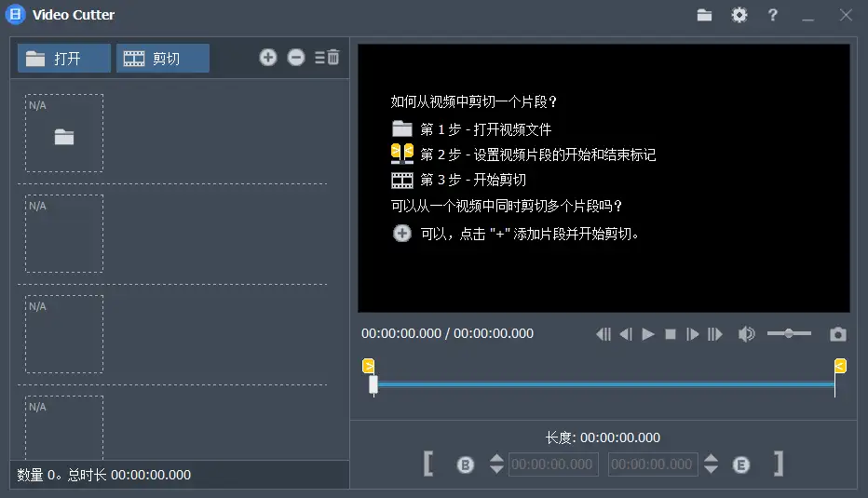The image size is (868, 498).
Task: Click the volume slider
Action: [x=789, y=333]
